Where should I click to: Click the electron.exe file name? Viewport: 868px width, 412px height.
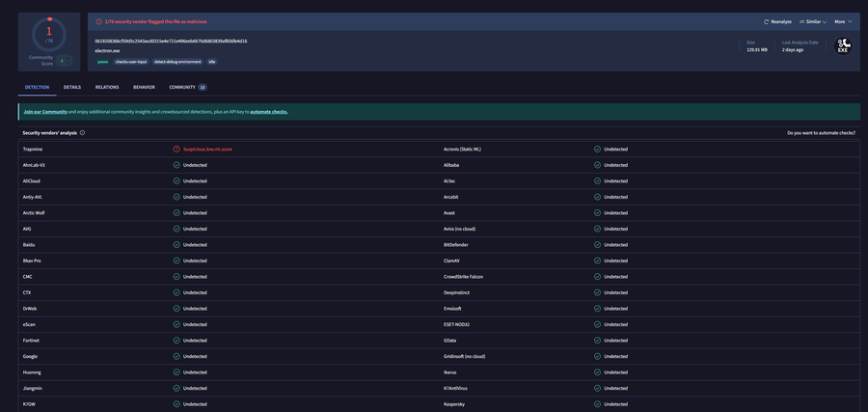107,50
